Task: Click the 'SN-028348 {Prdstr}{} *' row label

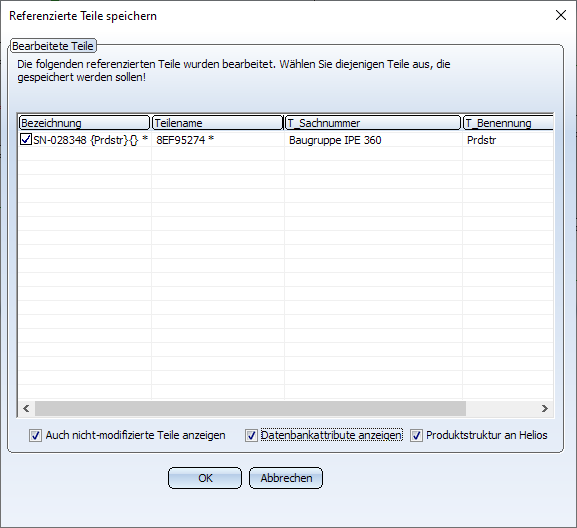Action: point(91,140)
